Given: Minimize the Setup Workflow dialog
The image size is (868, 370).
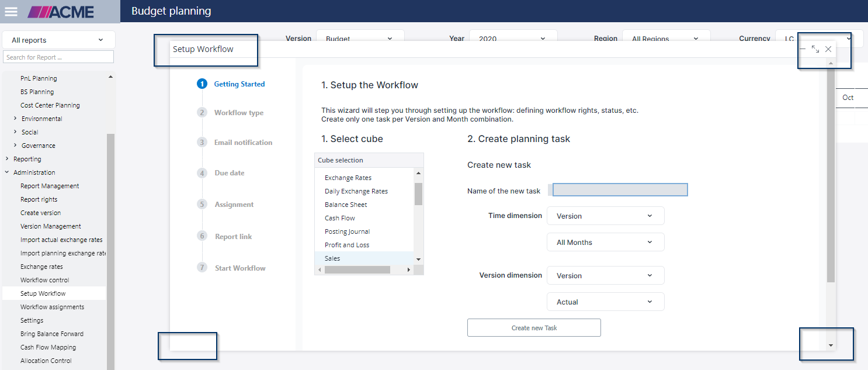Looking at the screenshot, I should click(803, 50).
